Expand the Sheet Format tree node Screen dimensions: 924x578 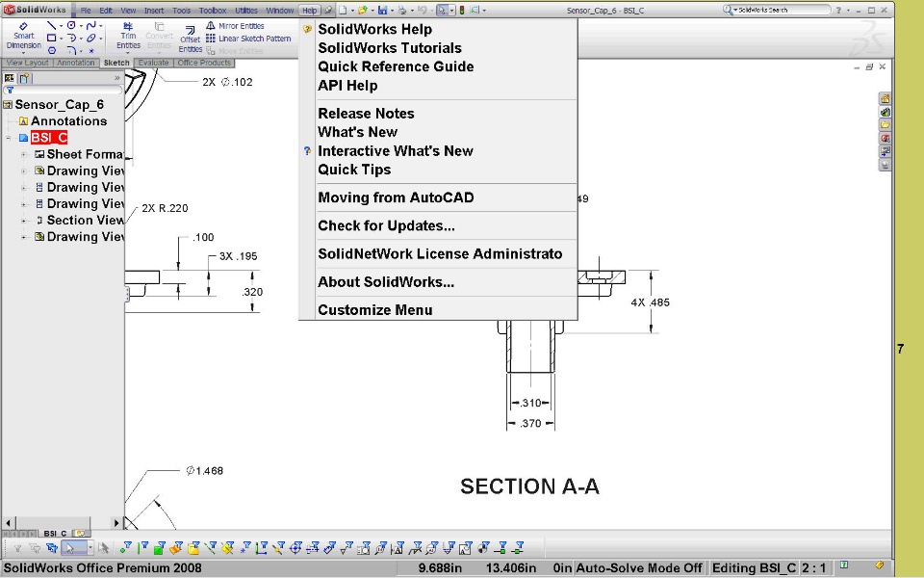(23, 154)
